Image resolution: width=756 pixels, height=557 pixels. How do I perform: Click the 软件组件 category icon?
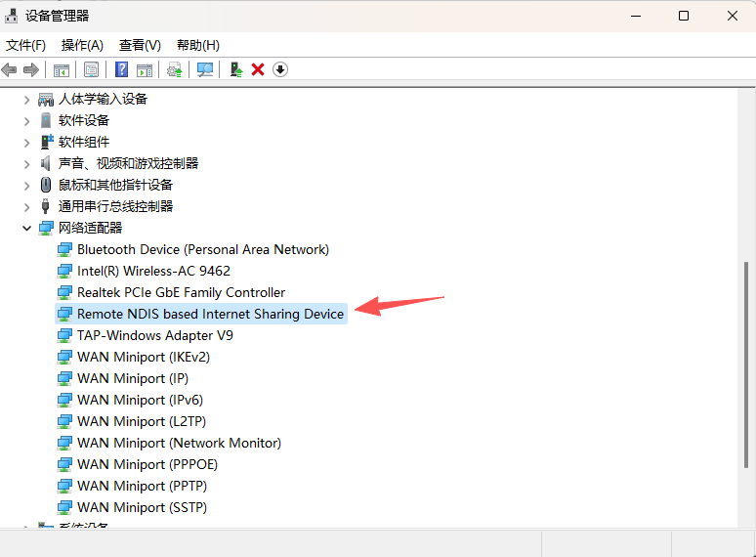[x=46, y=142]
